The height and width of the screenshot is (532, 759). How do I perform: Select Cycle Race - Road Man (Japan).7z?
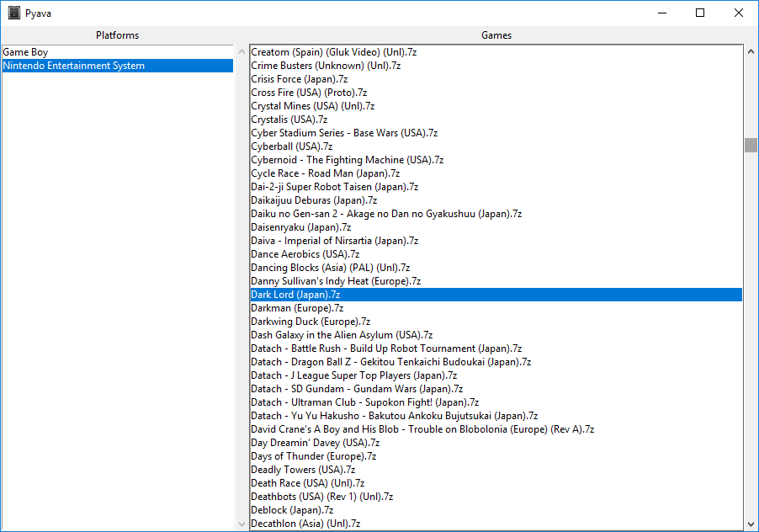point(496,173)
